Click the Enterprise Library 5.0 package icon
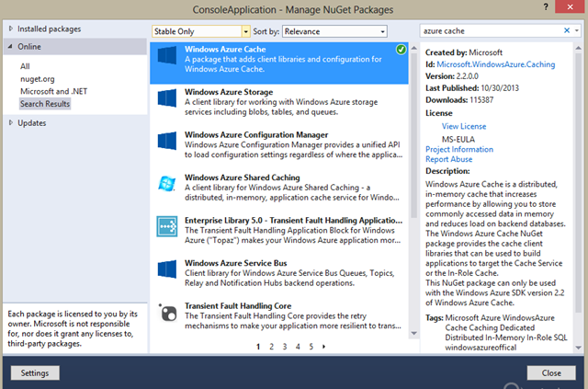 tap(167, 227)
